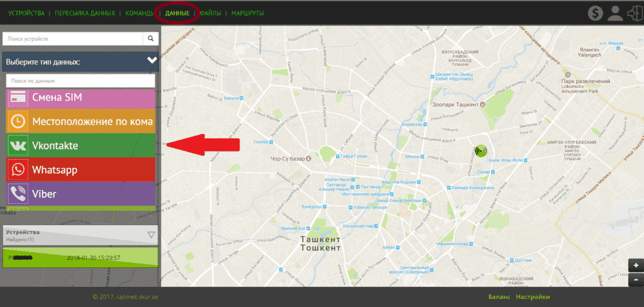The image size is (644, 307).
Task: Expand the Устройства panel triangle
Action: pos(151,235)
